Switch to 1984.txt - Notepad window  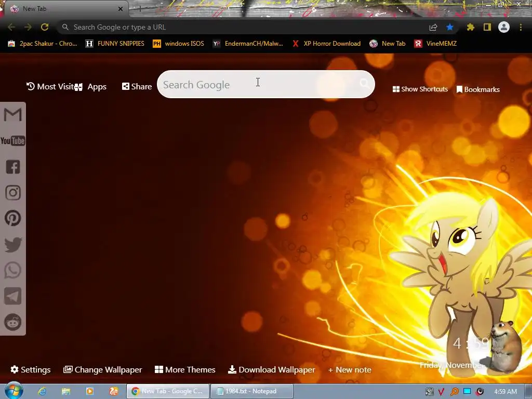tap(251, 391)
